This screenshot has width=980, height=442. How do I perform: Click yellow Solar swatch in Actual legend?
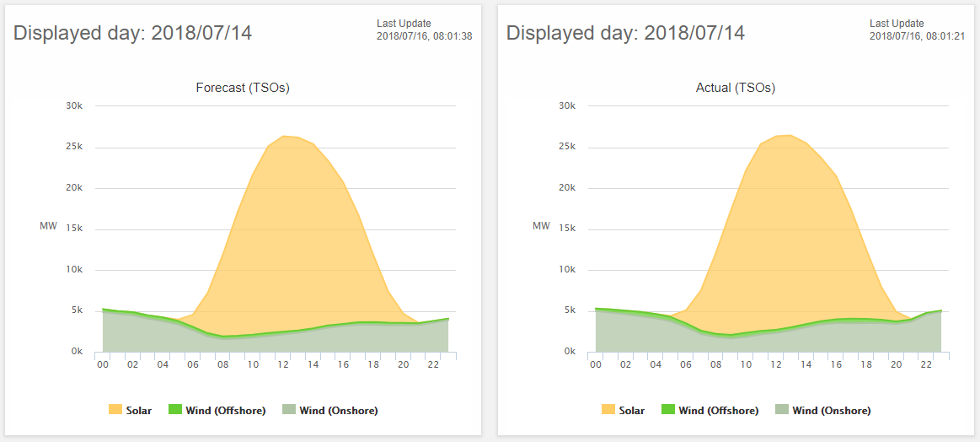coord(608,410)
